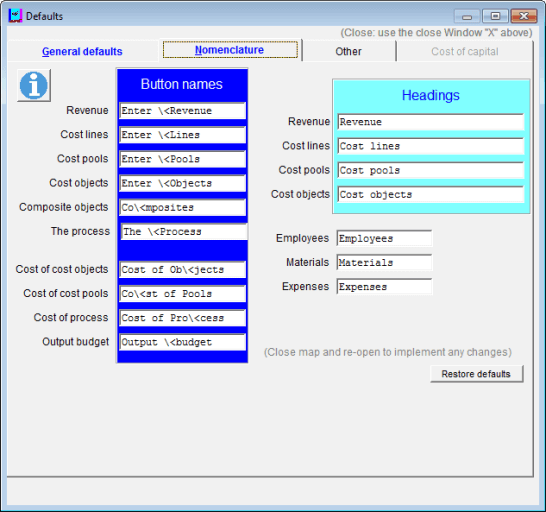Open the Cost of capital tab

[x=465, y=52]
